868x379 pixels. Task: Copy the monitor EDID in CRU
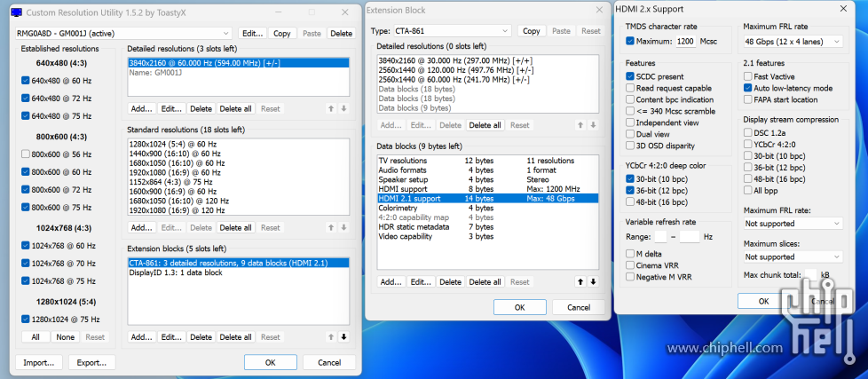click(281, 33)
